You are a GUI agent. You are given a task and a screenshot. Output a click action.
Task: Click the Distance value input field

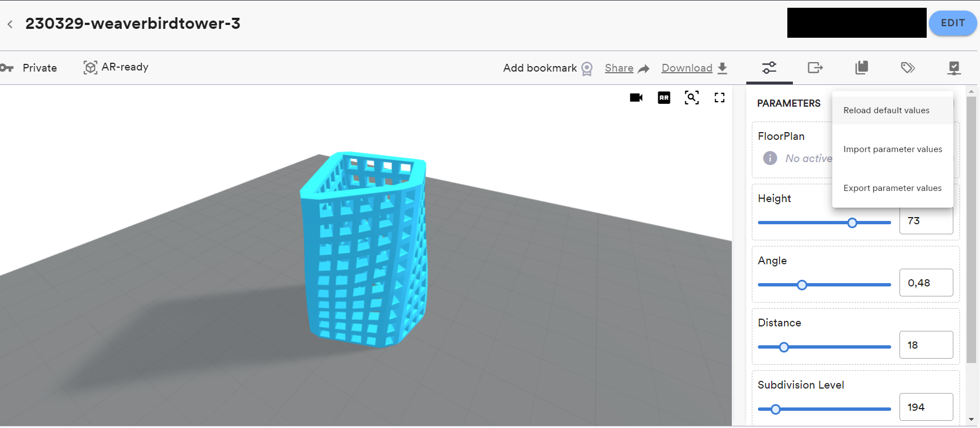tap(926, 345)
